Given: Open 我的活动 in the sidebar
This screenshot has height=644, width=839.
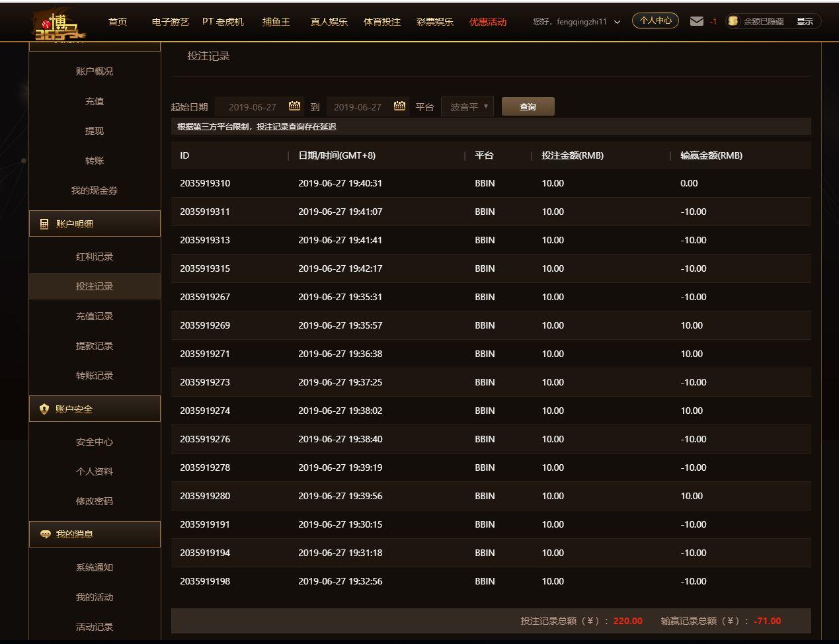Looking at the screenshot, I should click(x=95, y=597).
